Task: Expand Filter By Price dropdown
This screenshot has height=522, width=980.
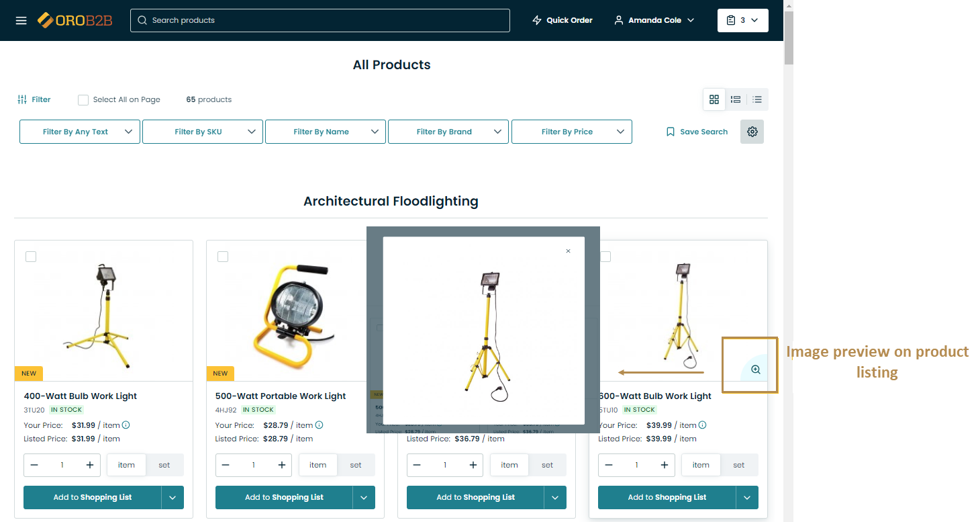Action: (x=571, y=132)
